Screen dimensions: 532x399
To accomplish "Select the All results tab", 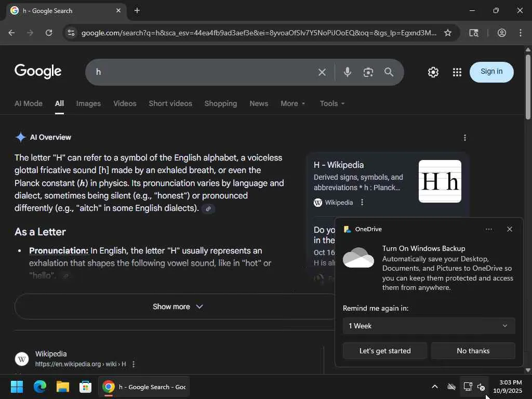I will (59, 103).
